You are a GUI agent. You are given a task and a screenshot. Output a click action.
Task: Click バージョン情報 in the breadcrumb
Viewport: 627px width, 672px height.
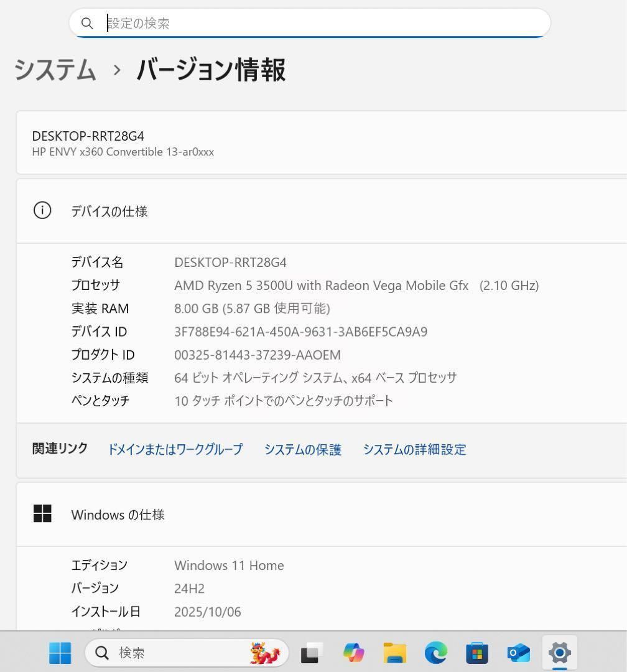pos(211,70)
